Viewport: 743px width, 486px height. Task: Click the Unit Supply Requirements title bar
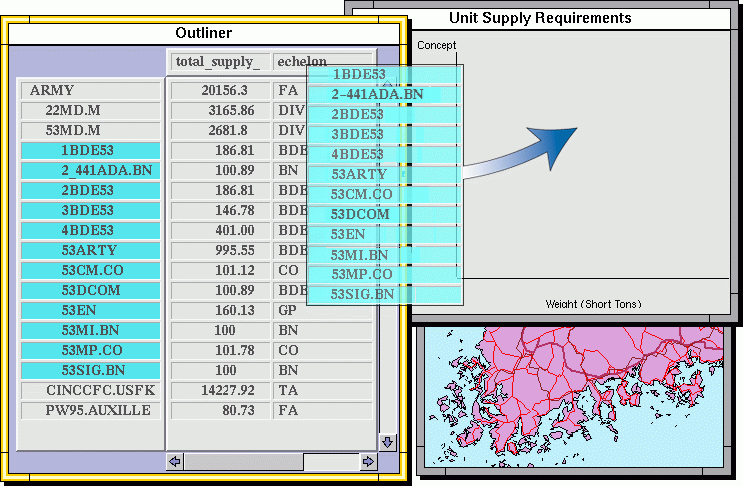coord(540,18)
